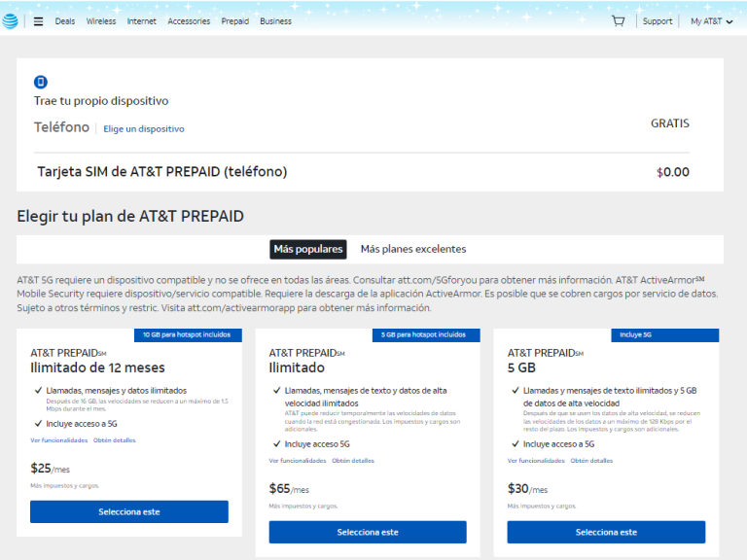747x560 pixels.
Task: Switch to Más planes excelentes tab
Action: point(413,249)
